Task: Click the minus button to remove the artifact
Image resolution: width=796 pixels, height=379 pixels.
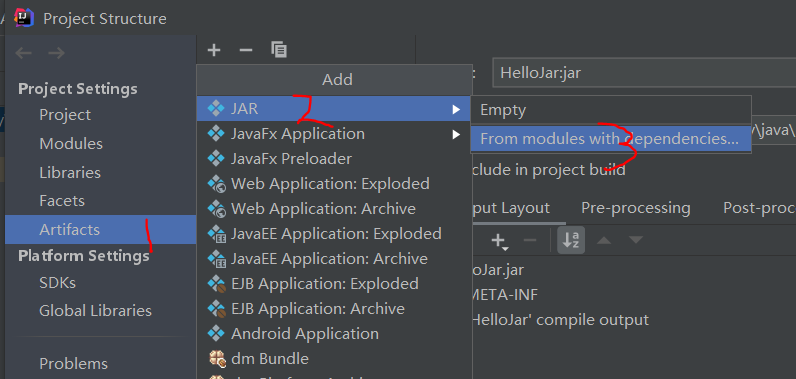Action: [246, 50]
